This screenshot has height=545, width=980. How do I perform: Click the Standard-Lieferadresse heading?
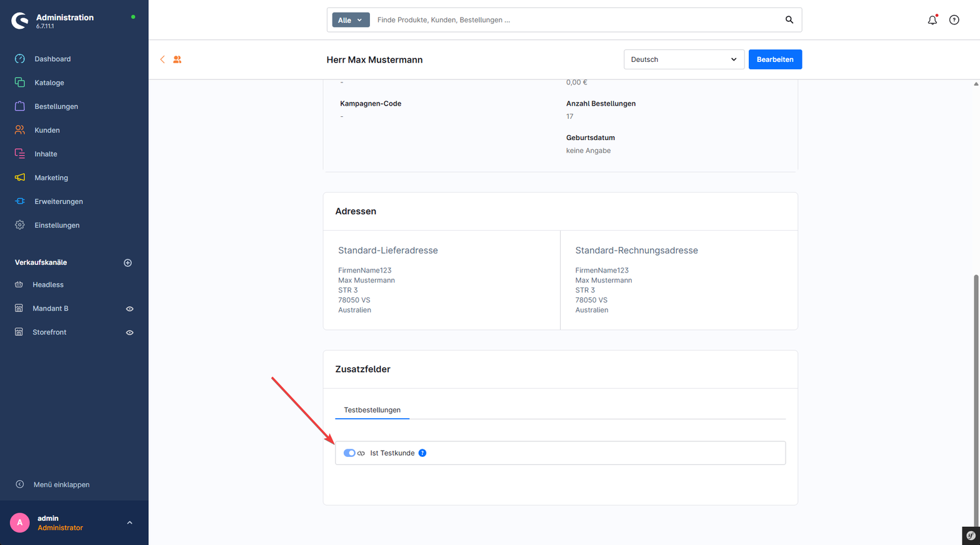click(388, 251)
